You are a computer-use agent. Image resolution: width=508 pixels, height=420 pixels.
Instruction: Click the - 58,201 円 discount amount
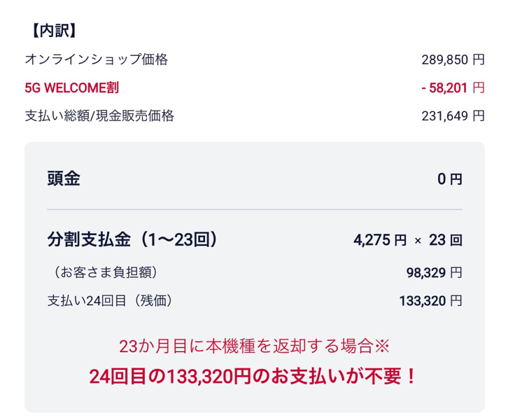pos(452,87)
